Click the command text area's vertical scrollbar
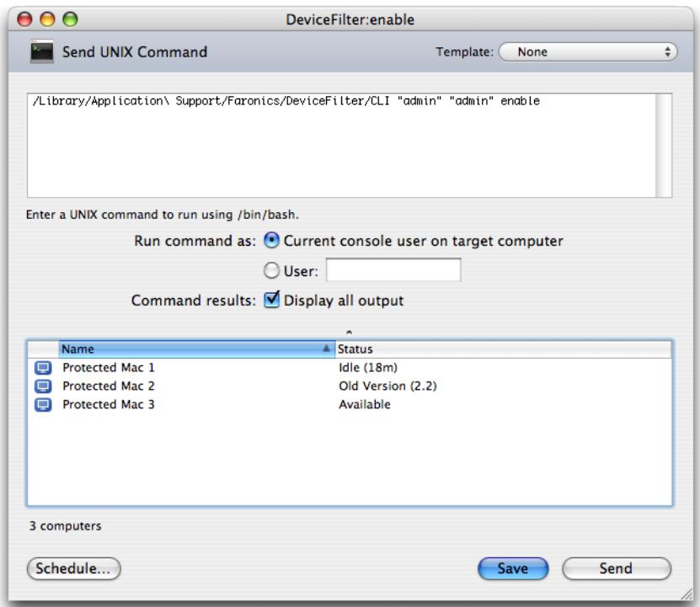Viewport: 700px width, 607px height. click(x=664, y=146)
